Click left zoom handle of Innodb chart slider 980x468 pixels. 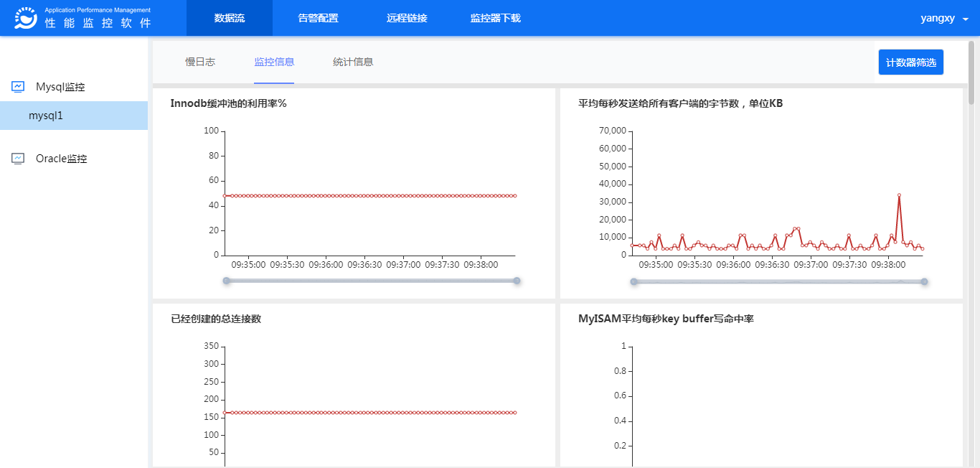pos(227,281)
